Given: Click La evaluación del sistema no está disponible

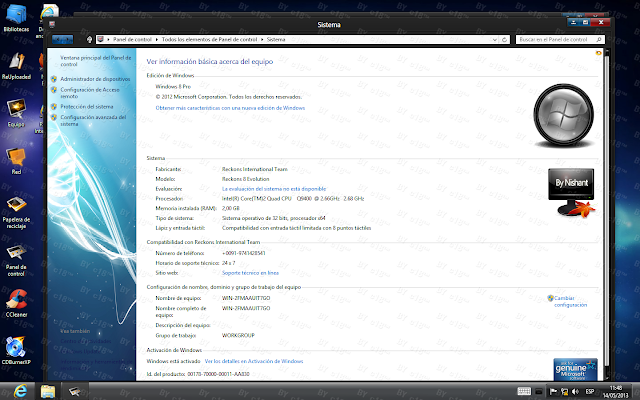Looking at the screenshot, I should tap(274, 189).
